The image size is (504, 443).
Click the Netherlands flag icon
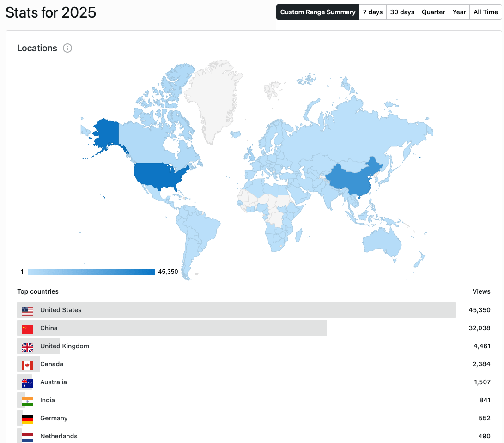coord(27,437)
